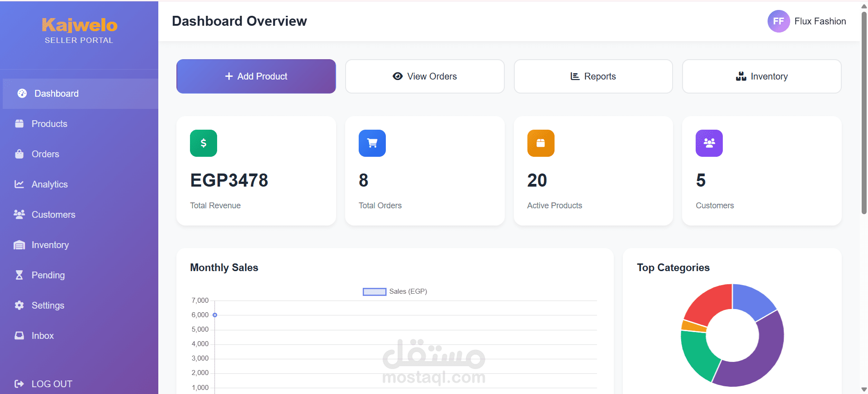Click the EGP3478 revenue value

pyautogui.click(x=229, y=180)
